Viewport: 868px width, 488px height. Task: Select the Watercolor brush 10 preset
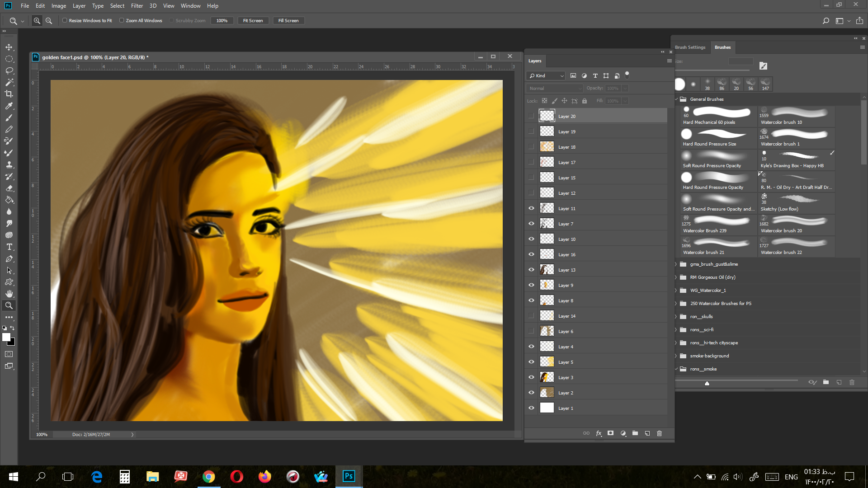(797, 116)
